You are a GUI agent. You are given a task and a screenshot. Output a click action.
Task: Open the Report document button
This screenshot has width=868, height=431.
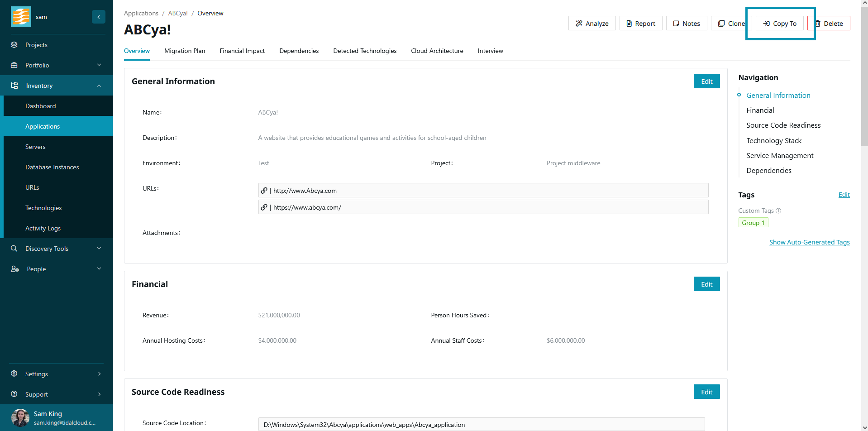[640, 24]
